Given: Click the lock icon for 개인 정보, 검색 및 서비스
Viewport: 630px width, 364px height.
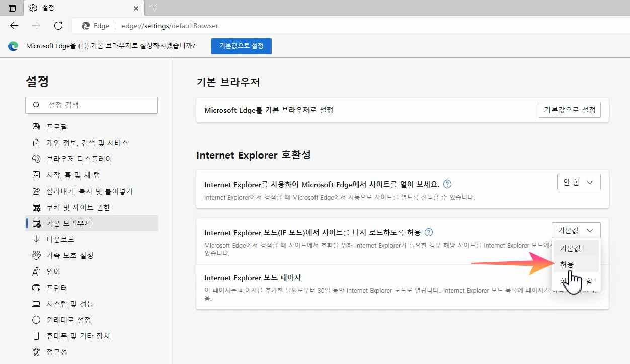Looking at the screenshot, I should tap(36, 143).
